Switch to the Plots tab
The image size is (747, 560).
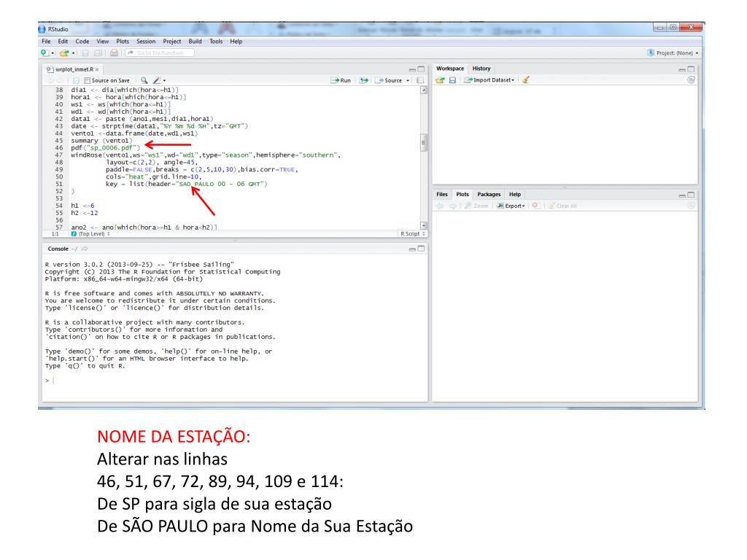462,194
